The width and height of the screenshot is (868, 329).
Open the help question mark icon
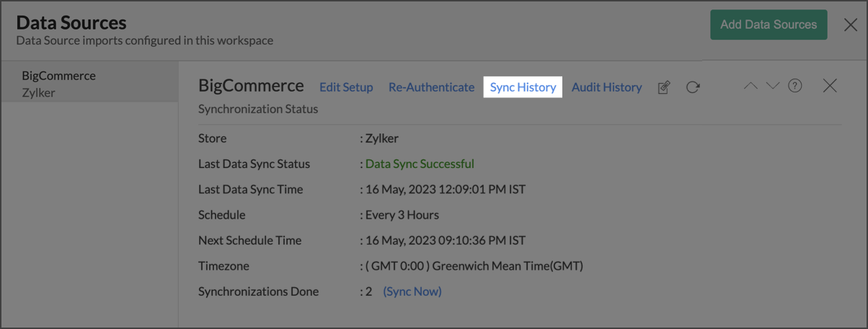pos(795,86)
